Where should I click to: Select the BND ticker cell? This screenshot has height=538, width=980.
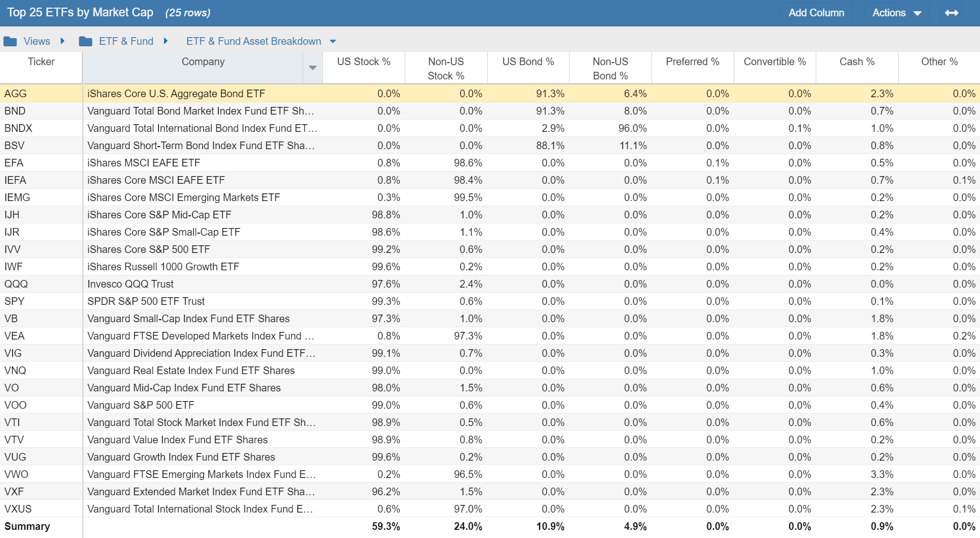point(41,111)
